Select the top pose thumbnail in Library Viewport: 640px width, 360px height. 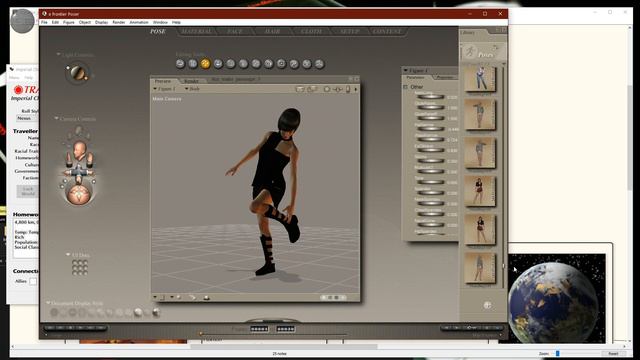pyautogui.click(x=480, y=78)
